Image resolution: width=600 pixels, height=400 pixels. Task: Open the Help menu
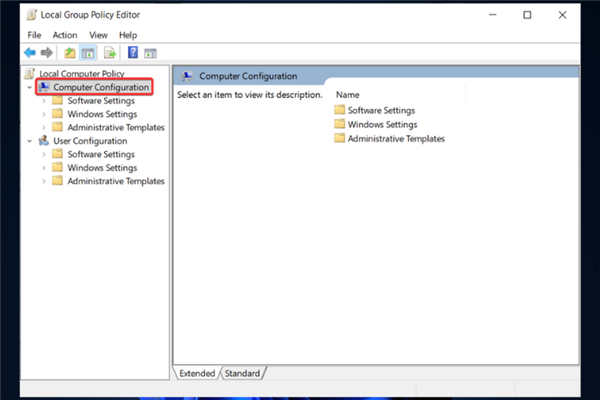[x=128, y=35]
